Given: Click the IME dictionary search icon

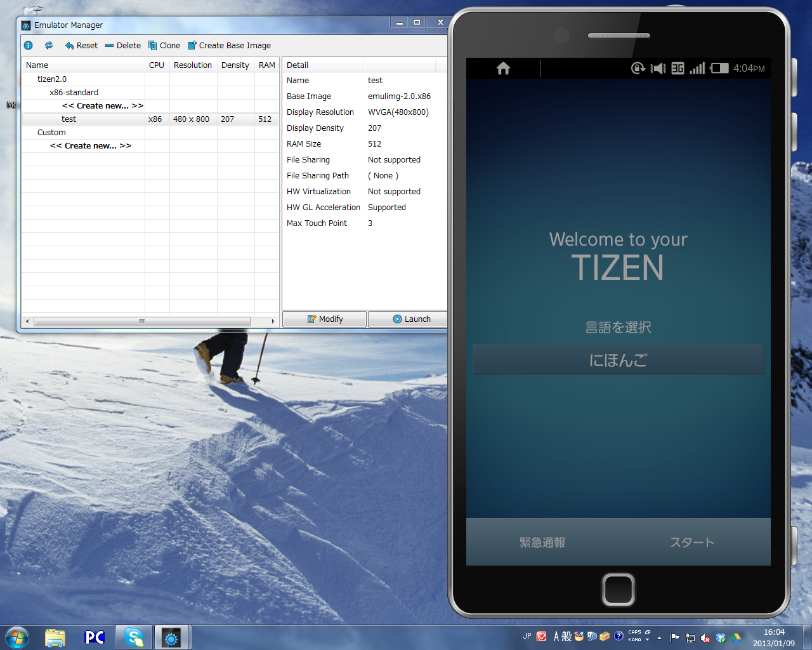Looking at the screenshot, I should [592, 636].
